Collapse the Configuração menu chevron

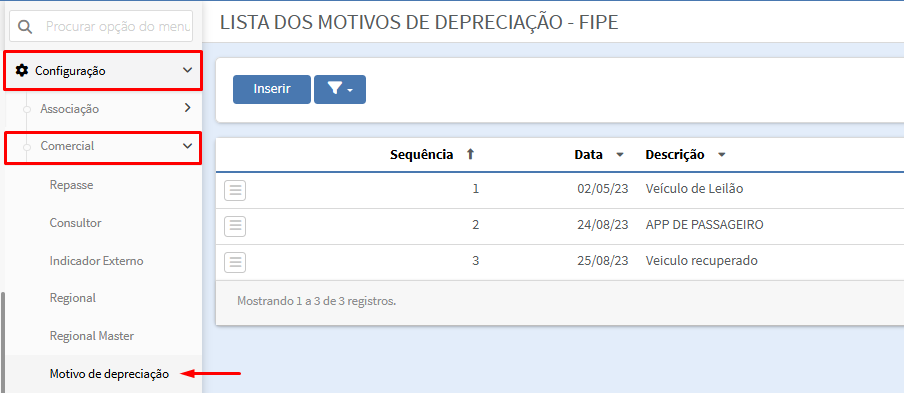(187, 70)
